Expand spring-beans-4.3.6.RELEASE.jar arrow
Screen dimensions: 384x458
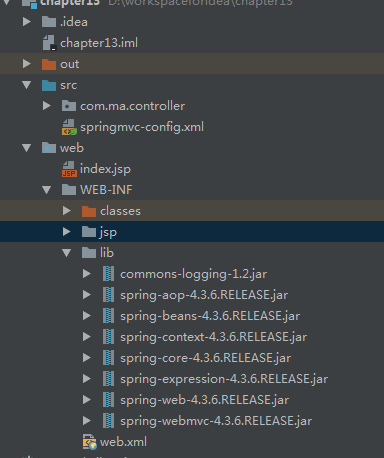tap(87, 316)
